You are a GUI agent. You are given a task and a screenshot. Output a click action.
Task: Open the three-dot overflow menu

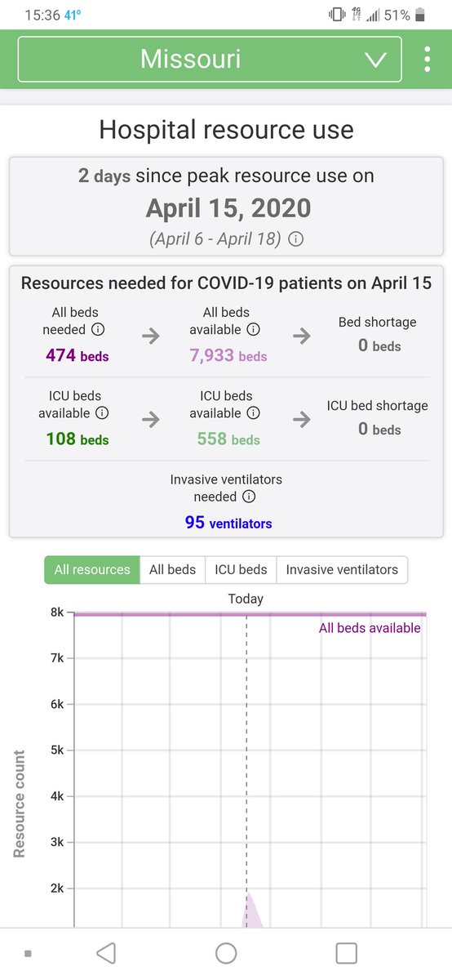[427, 60]
